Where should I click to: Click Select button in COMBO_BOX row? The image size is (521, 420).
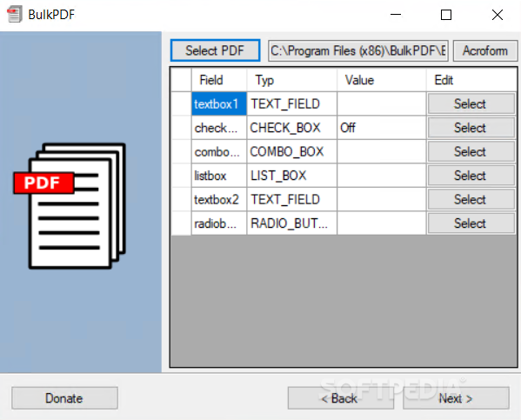pyautogui.click(x=471, y=152)
